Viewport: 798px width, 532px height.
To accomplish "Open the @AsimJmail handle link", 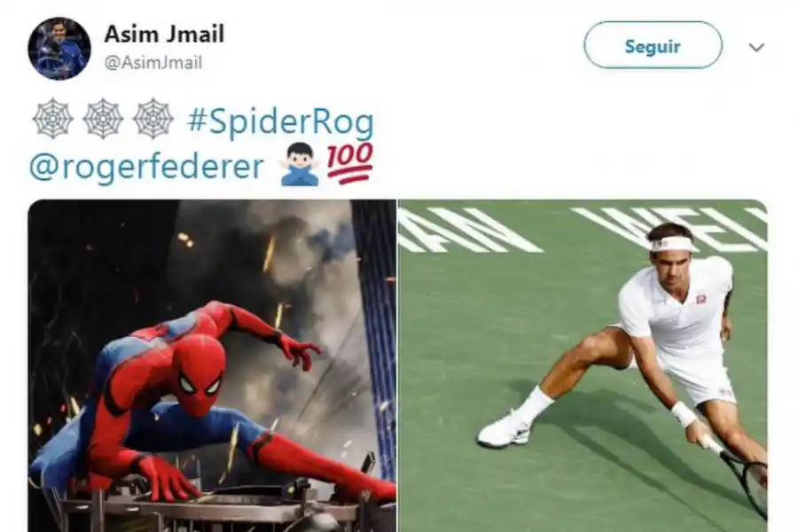I will click(153, 63).
